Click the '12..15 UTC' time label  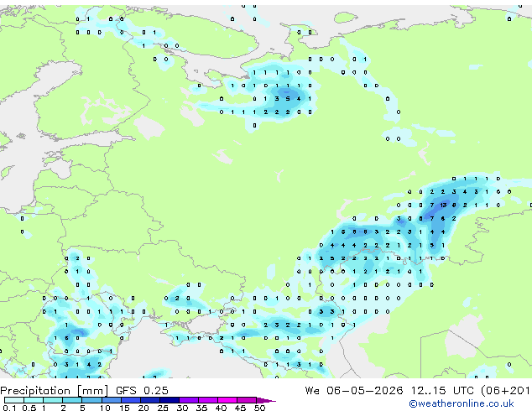(442, 391)
